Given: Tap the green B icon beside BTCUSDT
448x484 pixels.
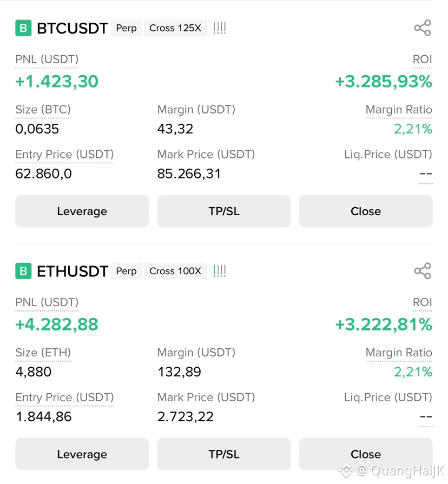Looking at the screenshot, I should (23, 28).
